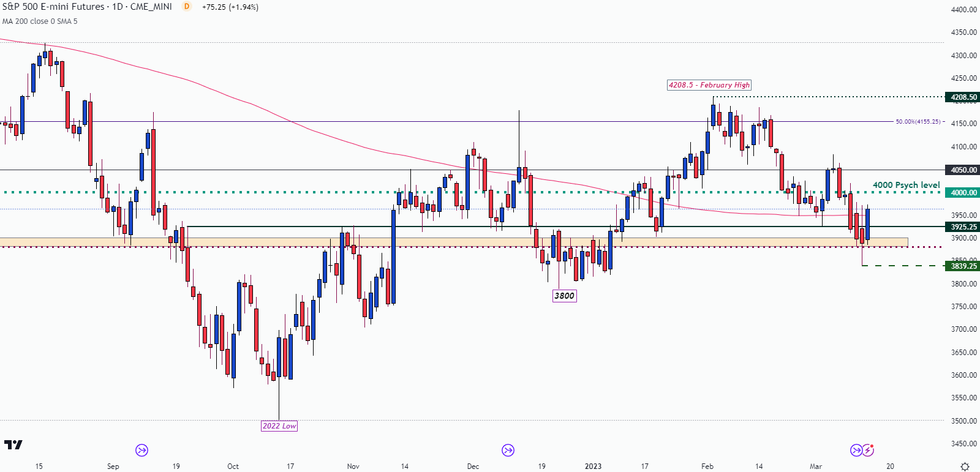Click the Dec time axis label
Image resolution: width=980 pixels, height=472 pixels.
(473, 466)
